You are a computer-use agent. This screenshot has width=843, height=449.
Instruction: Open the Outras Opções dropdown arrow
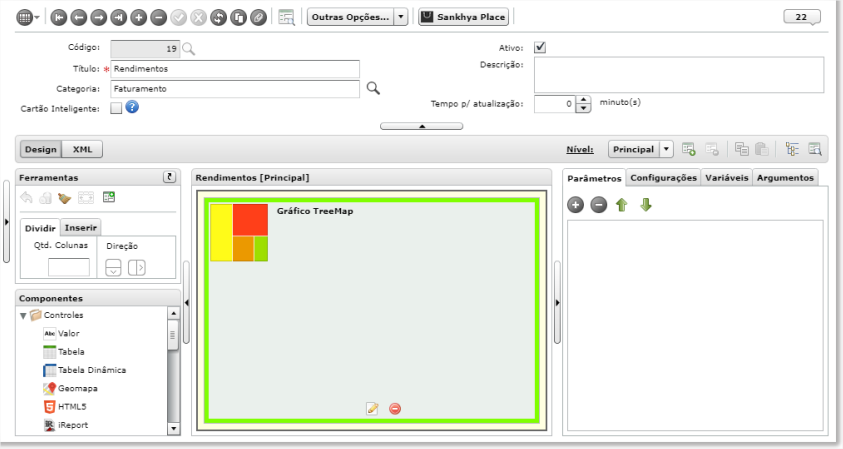[x=401, y=17]
